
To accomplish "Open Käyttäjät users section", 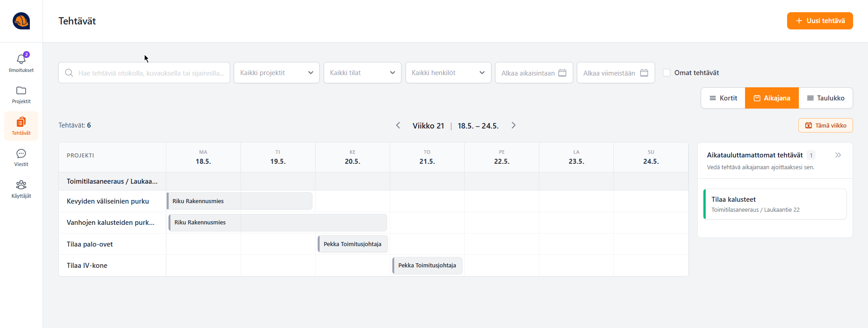I will [x=21, y=189].
